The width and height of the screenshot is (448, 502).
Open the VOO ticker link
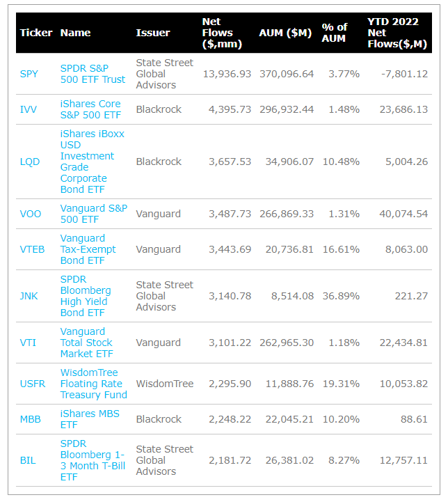(31, 214)
